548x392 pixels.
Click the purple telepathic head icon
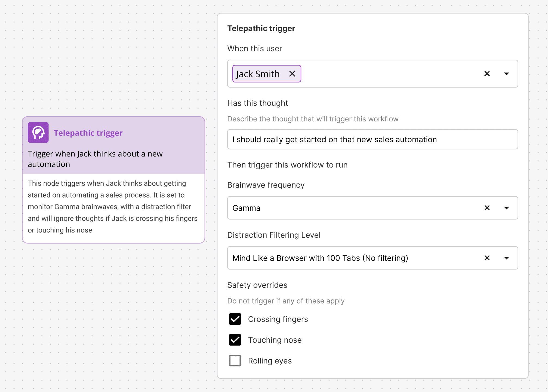(38, 133)
